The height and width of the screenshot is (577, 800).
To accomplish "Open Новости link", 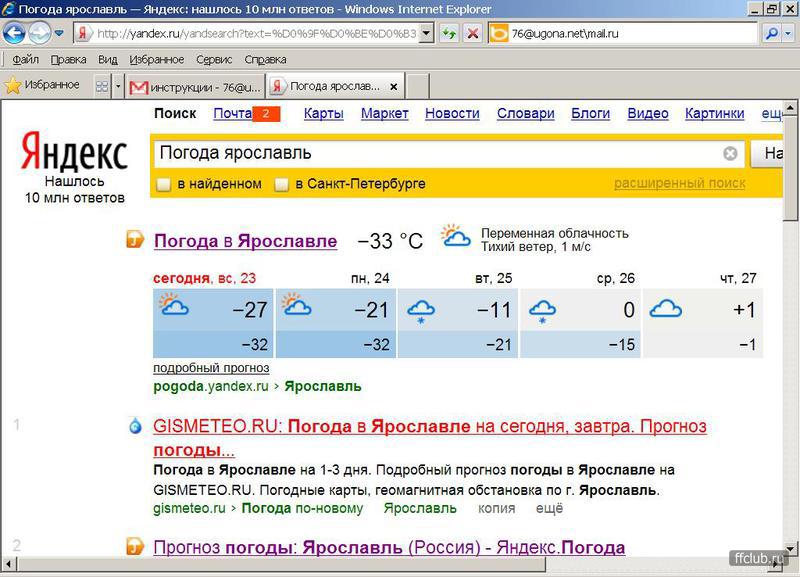I will 452,113.
